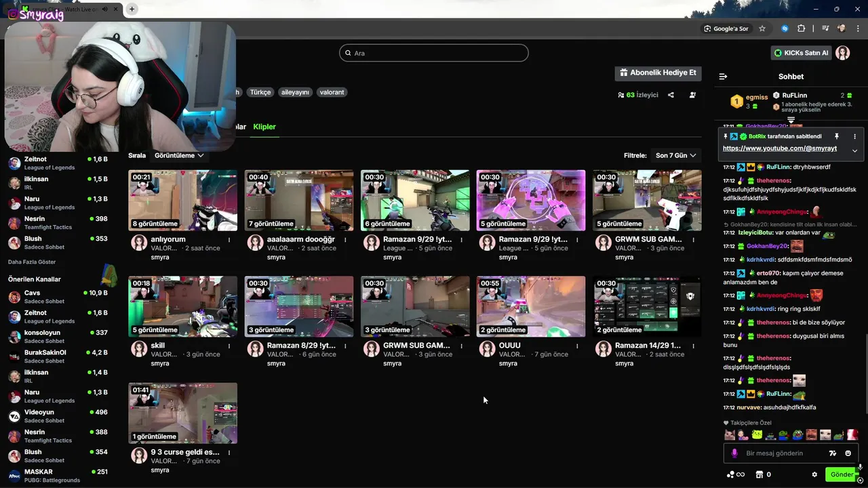
Task: Open browser extensions puzzle icon
Action: tap(801, 28)
